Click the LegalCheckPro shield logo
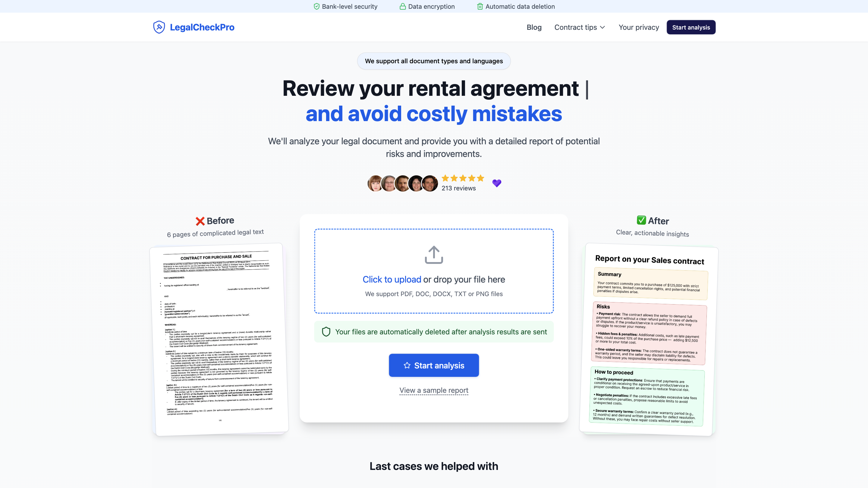 click(159, 27)
